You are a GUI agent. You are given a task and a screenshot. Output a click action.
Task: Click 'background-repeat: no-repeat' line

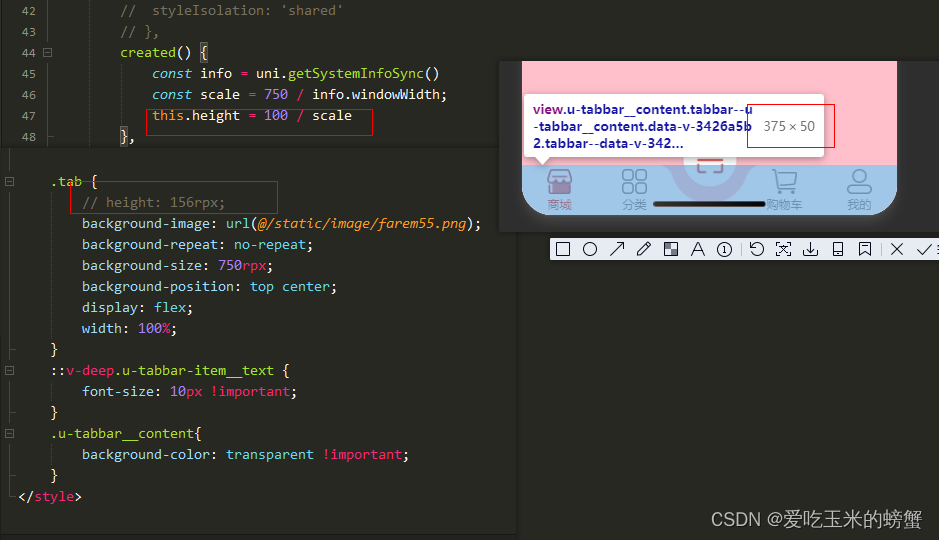click(x=198, y=244)
